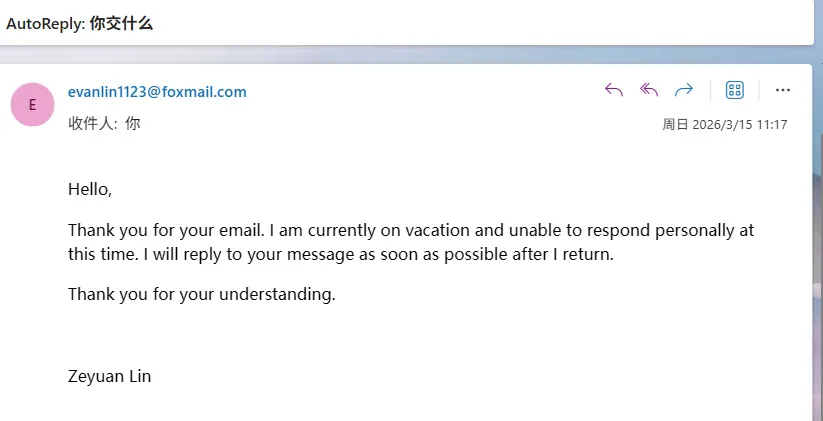Open sender evanlin1123@foxmail.com contact link
Screen dimensions: 823x421
(x=157, y=92)
